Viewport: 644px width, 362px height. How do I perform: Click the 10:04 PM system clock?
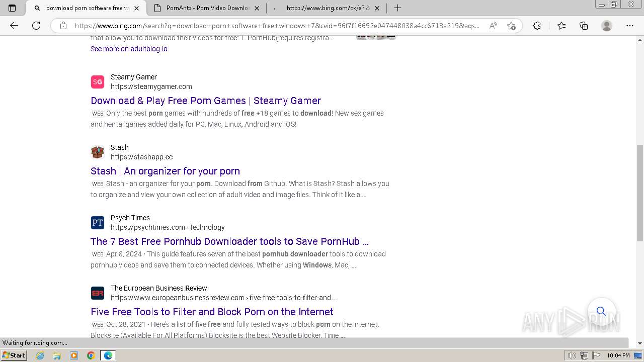click(x=618, y=355)
